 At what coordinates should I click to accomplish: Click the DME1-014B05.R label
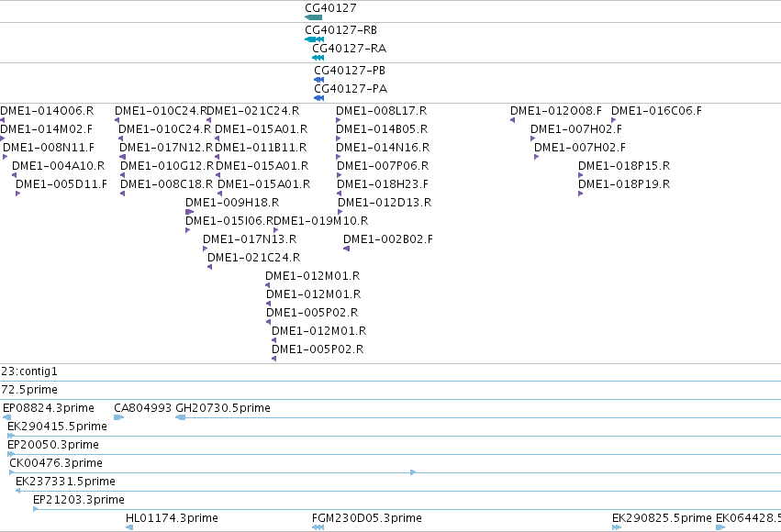(382, 129)
